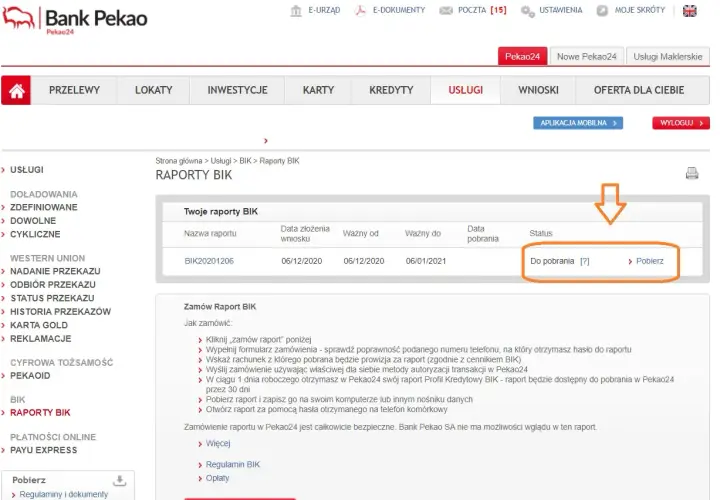Click Aplikacja Mobilna button
The height and width of the screenshot is (500, 720).
(578, 123)
